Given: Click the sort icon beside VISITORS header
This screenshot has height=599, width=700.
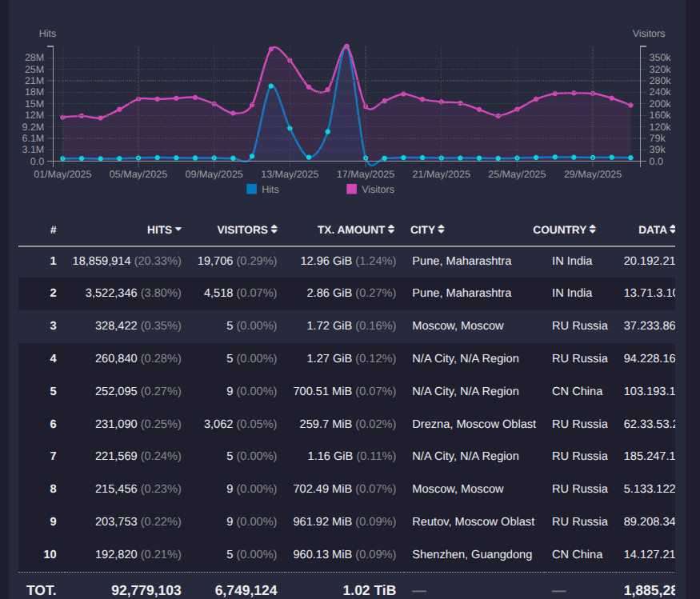Looking at the screenshot, I should tap(274, 230).
